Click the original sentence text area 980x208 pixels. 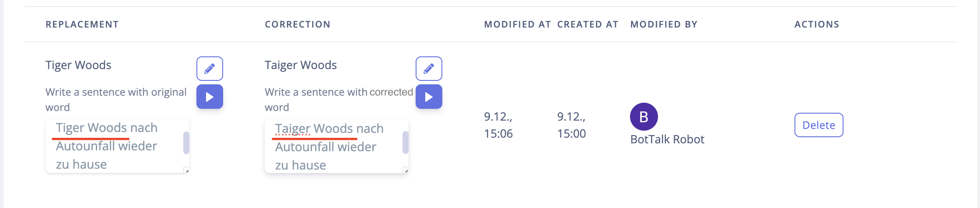coord(115,146)
